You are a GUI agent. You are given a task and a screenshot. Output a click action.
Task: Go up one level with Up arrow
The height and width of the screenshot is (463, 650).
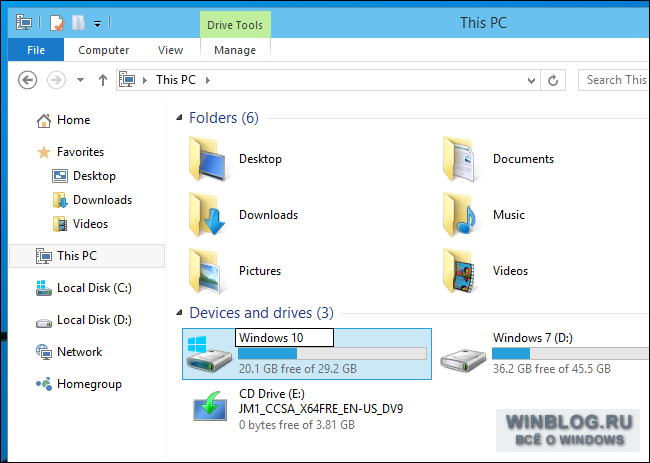click(103, 80)
